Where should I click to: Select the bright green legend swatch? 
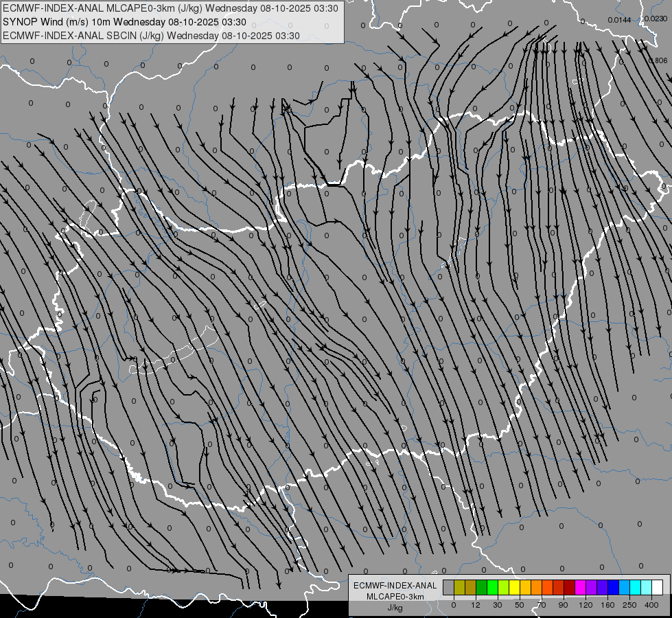point(492,587)
